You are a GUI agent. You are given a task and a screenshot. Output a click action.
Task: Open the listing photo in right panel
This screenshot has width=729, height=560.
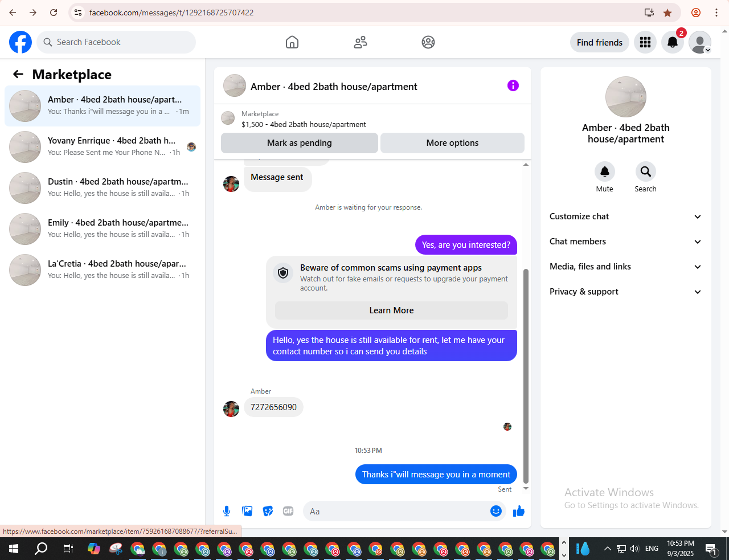coord(626,97)
